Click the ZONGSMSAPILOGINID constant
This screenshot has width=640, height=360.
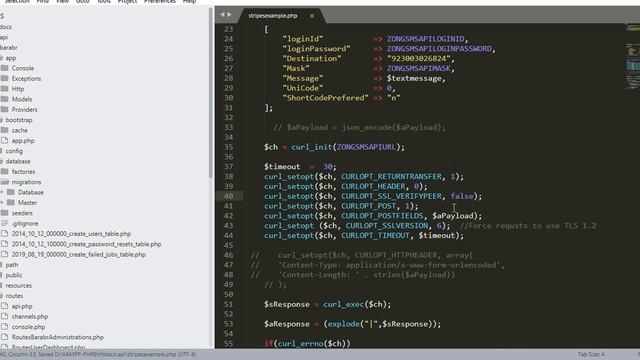pyautogui.click(x=425, y=39)
